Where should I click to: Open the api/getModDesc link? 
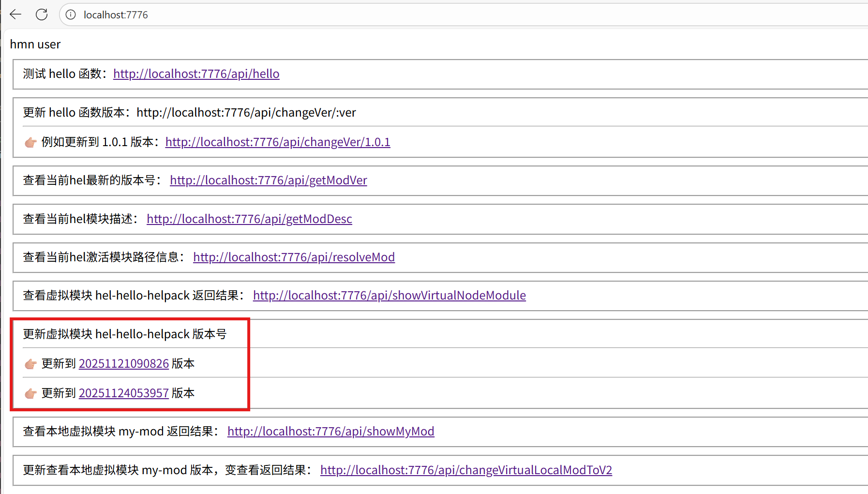(x=249, y=219)
